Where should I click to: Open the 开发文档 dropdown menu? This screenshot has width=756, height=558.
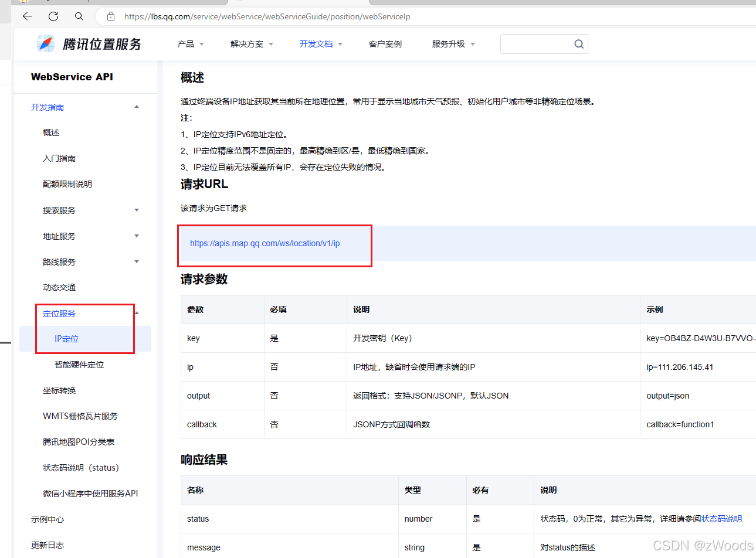[x=321, y=44]
